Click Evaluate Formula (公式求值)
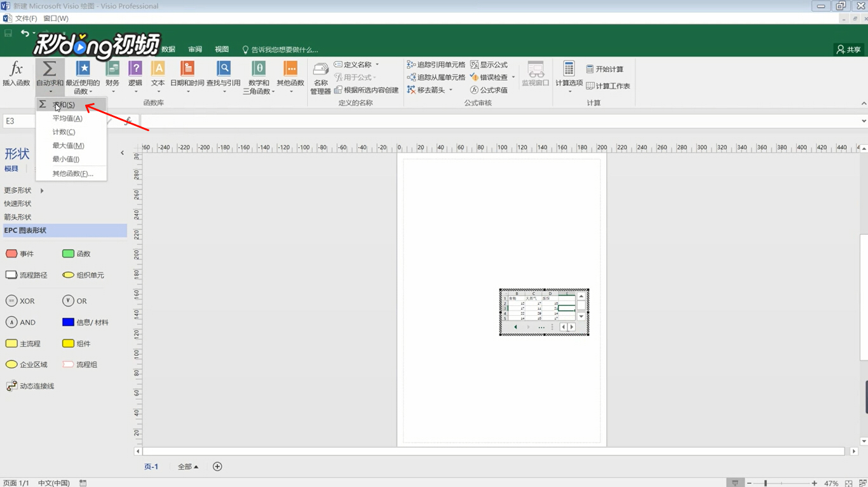Screen dimensions: 868x487 (x=489, y=90)
